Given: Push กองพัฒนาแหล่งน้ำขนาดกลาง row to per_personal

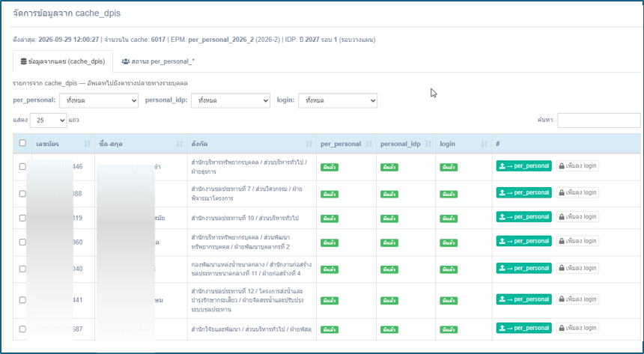Looking at the screenshot, I should [523, 268].
